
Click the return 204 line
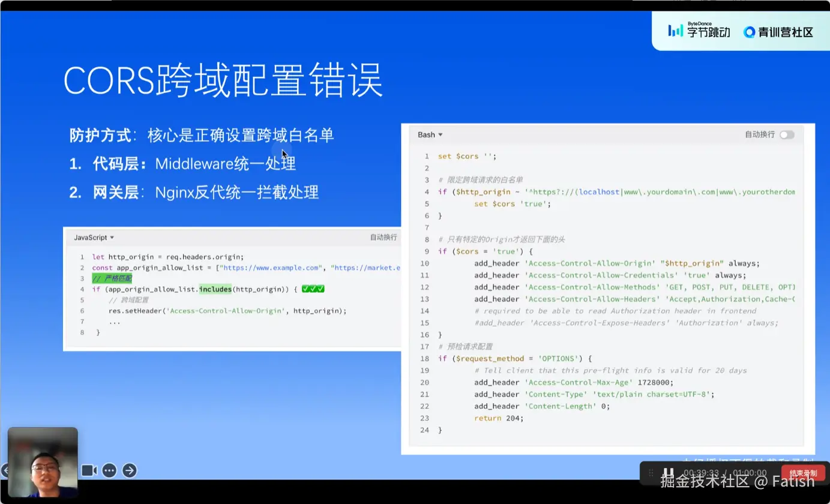(x=499, y=418)
